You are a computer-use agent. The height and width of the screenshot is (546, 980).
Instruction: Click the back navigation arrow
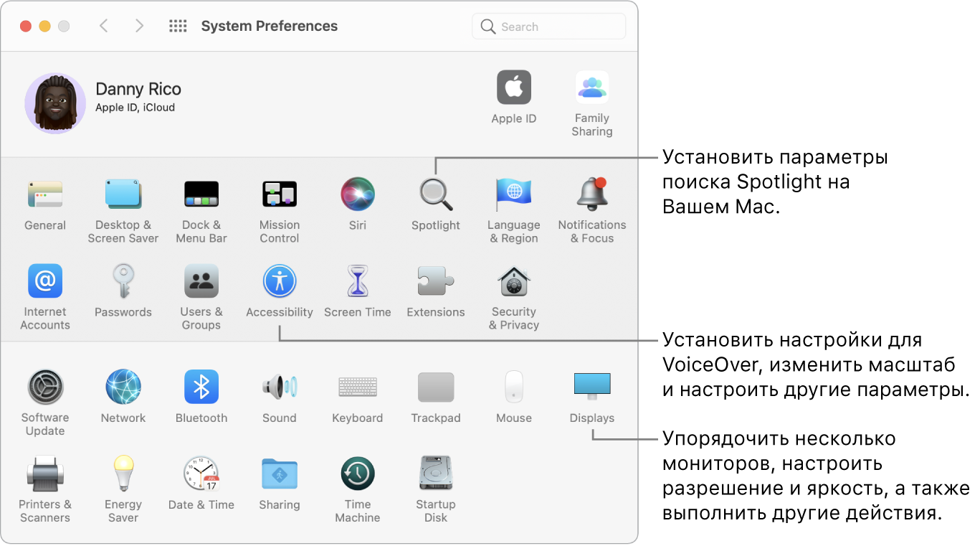[104, 27]
